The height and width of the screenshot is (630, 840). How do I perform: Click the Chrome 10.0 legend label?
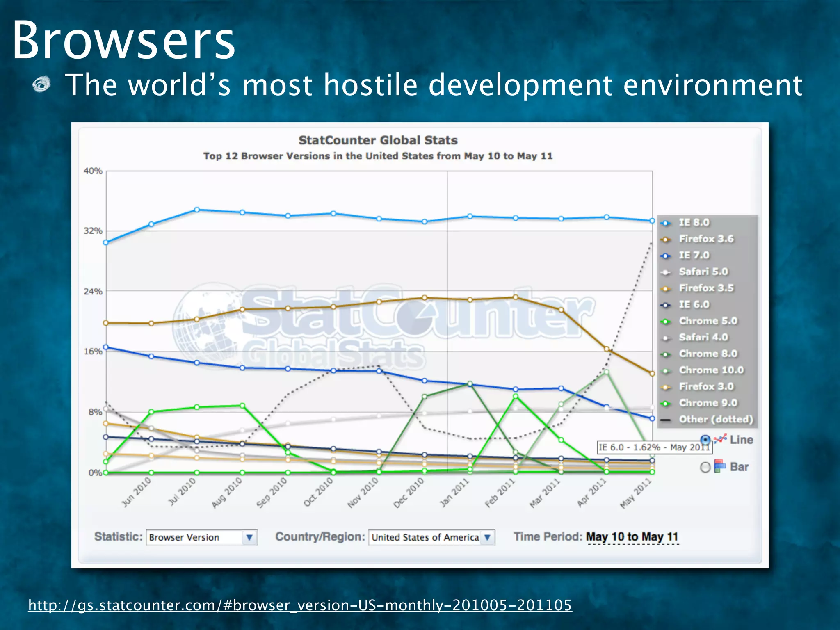click(x=711, y=370)
